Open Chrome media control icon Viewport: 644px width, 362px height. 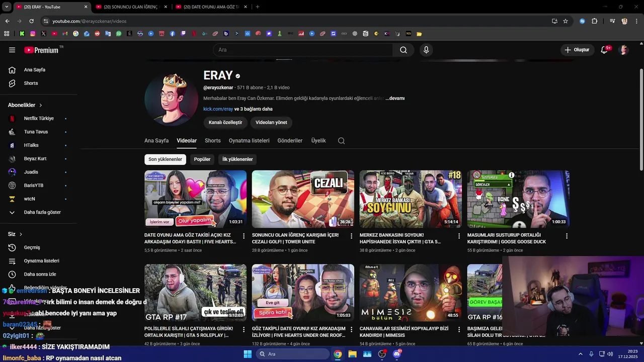pos(612,21)
